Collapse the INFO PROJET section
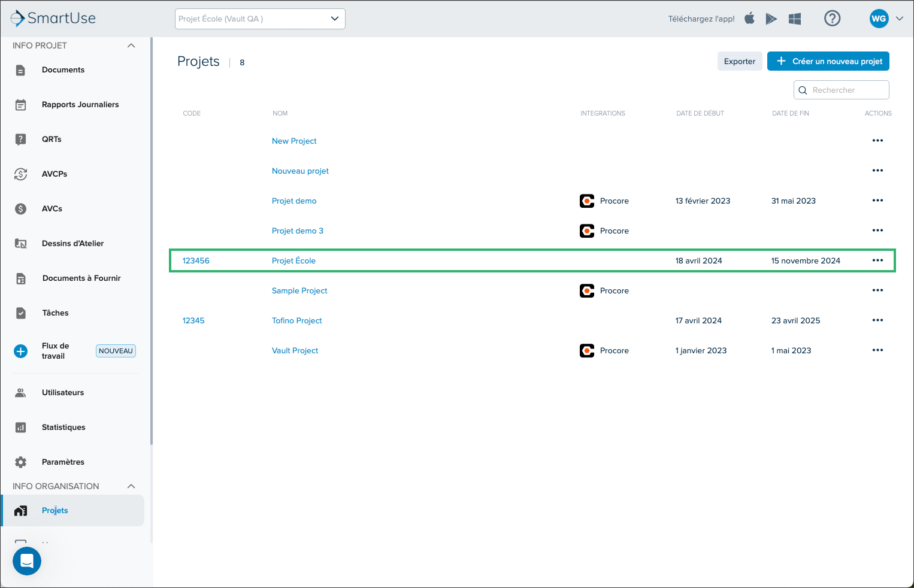This screenshot has height=588, width=914. click(131, 46)
